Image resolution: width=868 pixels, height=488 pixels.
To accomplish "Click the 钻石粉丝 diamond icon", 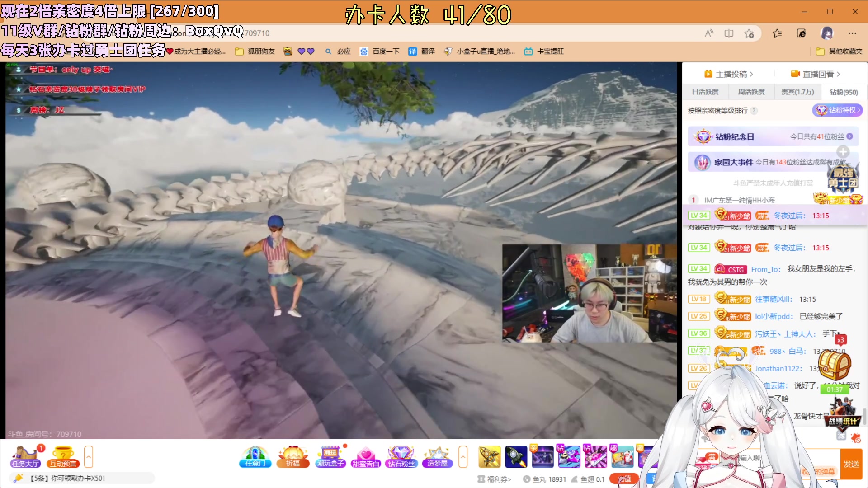I will pyautogui.click(x=401, y=457).
